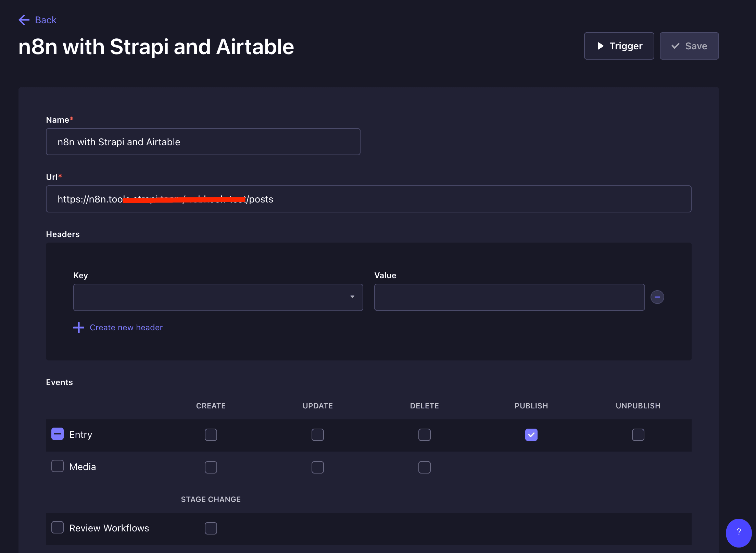The height and width of the screenshot is (553, 756).
Task: Remove the header row with minus icon
Action: tap(657, 297)
